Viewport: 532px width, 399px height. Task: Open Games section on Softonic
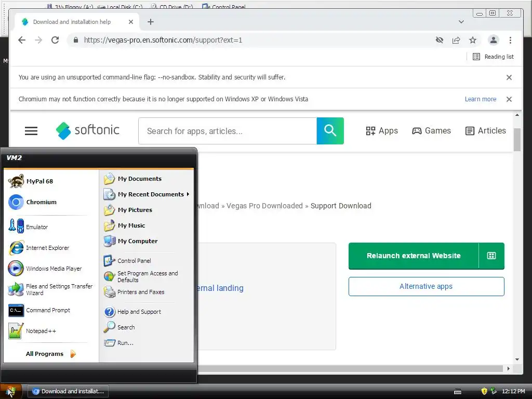tap(431, 130)
